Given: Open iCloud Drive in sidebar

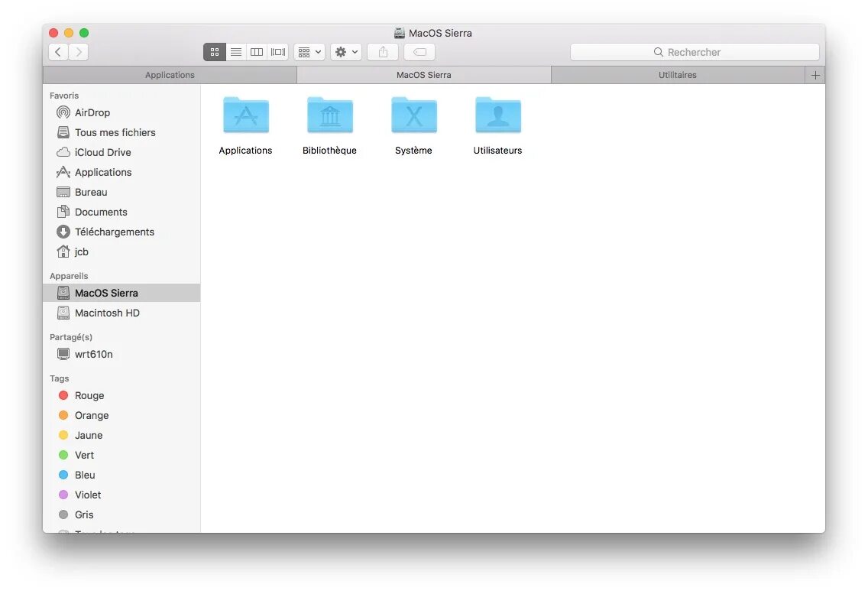Looking at the screenshot, I should (x=121, y=152).
